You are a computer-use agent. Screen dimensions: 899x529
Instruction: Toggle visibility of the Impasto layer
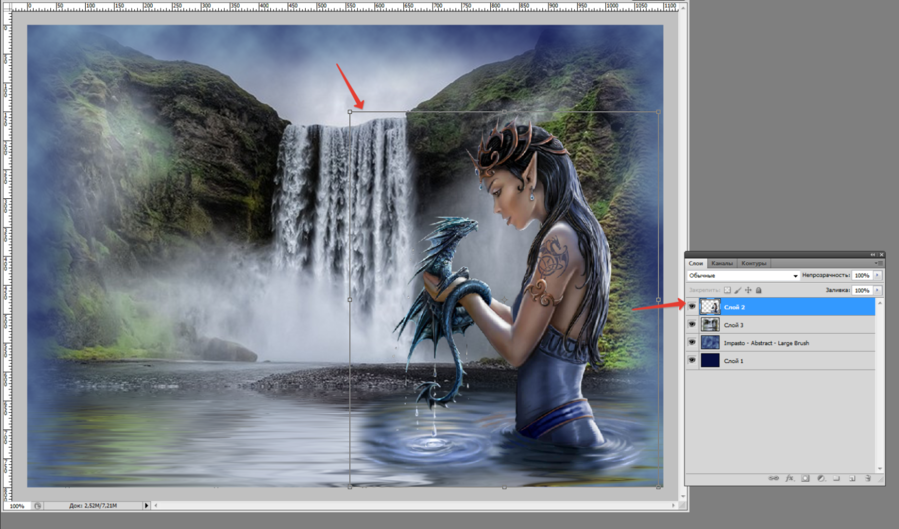pyautogui.click(x=691, y=343)
